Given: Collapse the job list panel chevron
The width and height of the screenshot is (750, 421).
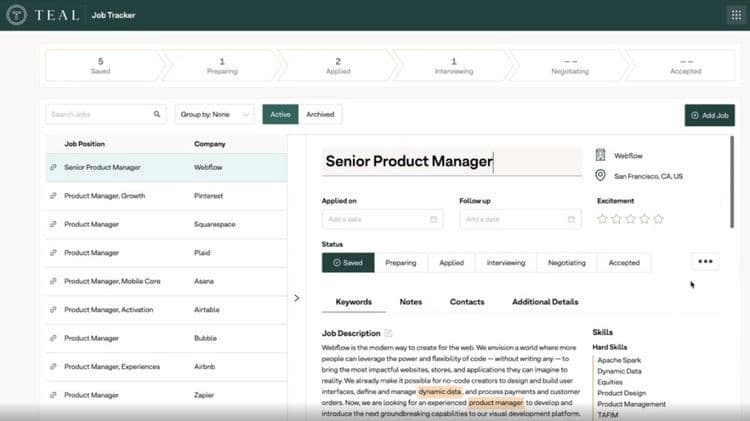Looking at the screenshot, I should tap(296, 298).
